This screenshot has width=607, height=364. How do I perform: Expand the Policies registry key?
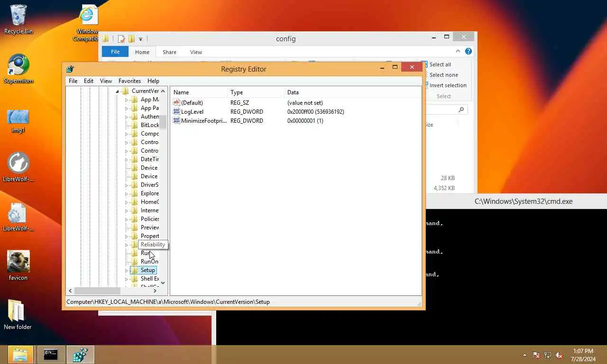click(126, 219)
